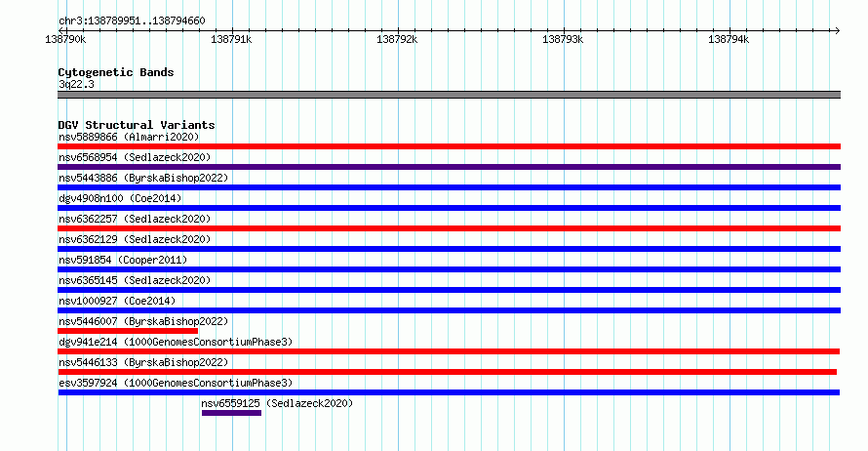
Task: Click the left arrowhead of the ruler
Action: point(60,31)
